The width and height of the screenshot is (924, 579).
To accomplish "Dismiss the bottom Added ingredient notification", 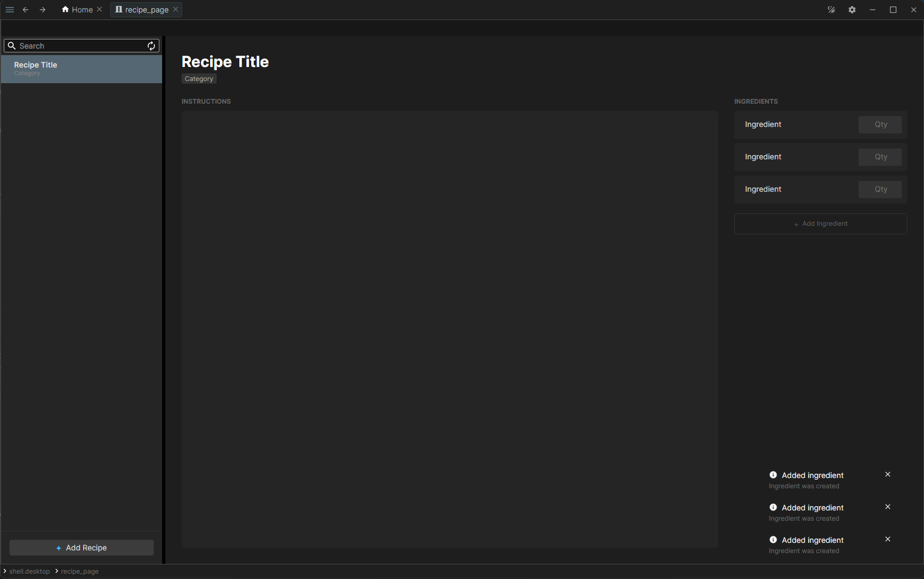I will coord(888,539).
